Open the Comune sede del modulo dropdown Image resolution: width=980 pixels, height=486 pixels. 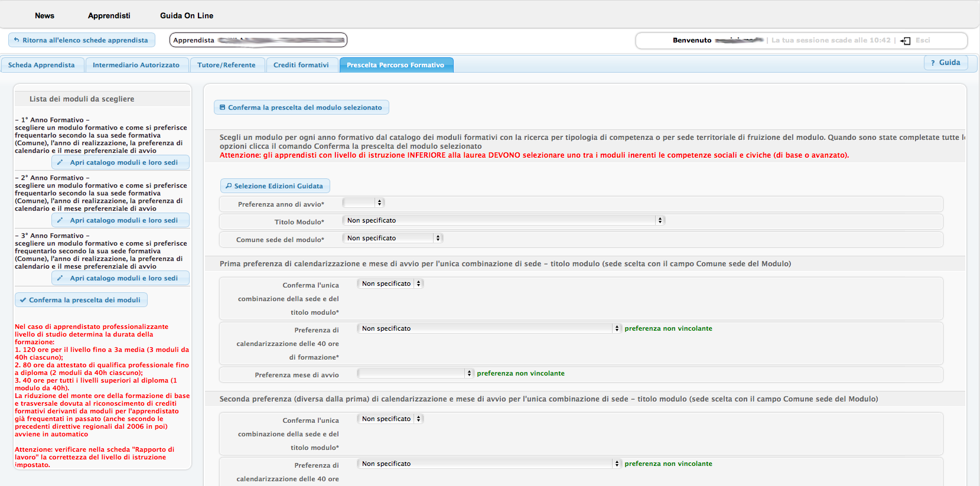pos(392,238)
